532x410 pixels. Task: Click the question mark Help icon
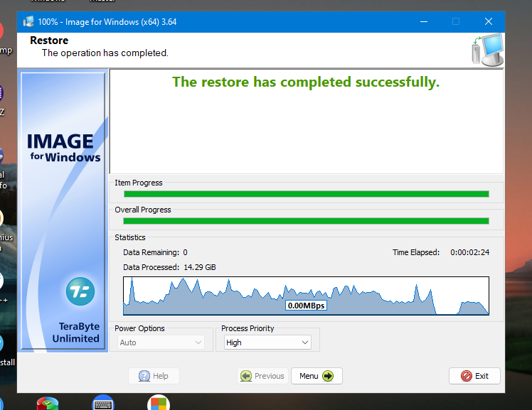pyautogui.click(x=144, y=376)
